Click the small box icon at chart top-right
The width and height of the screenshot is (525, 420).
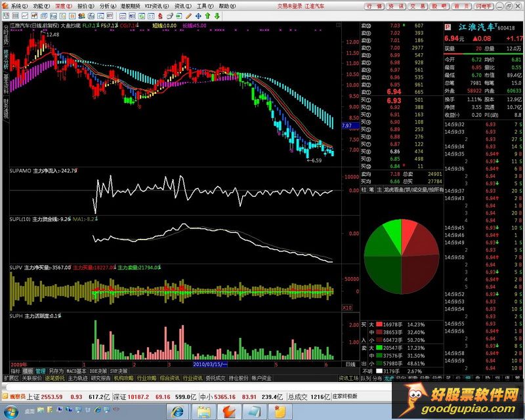[339, 25]
